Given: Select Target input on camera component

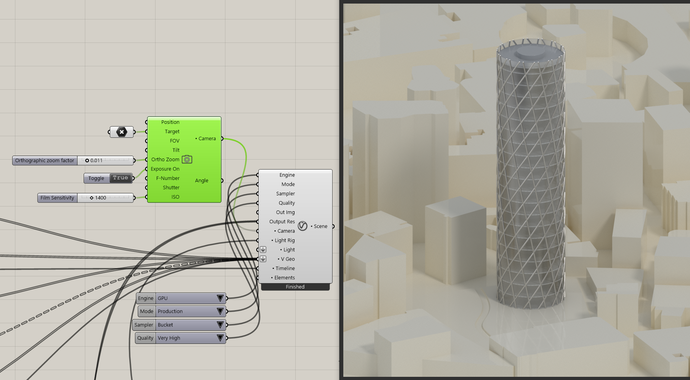Looking at the screenshot, I should click(172, 132).
